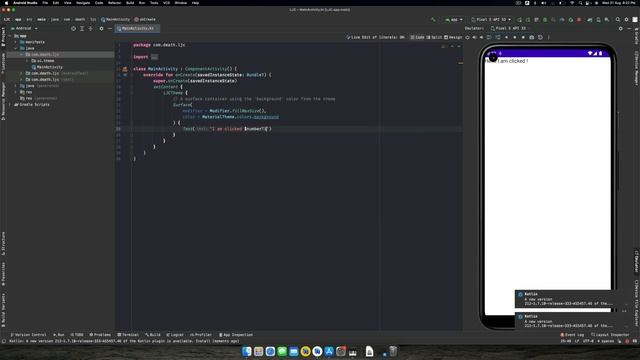Click the Apple menu icon

click(6, 3)
